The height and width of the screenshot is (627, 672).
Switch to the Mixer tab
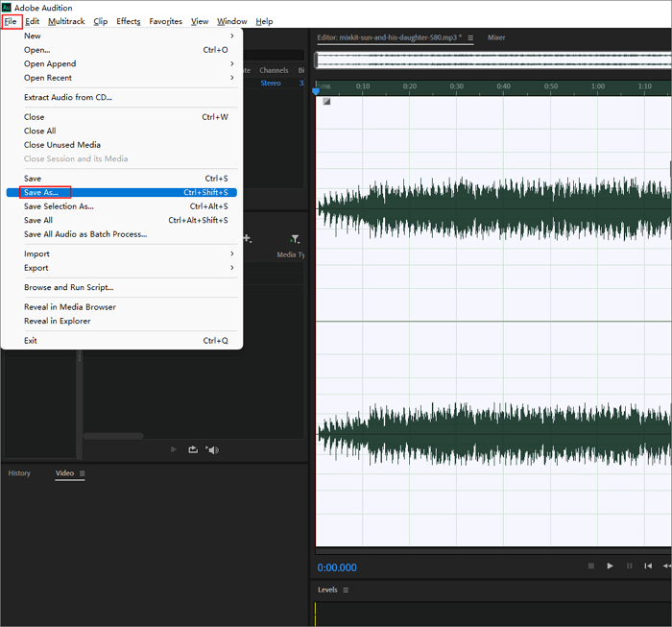point(496,37)
